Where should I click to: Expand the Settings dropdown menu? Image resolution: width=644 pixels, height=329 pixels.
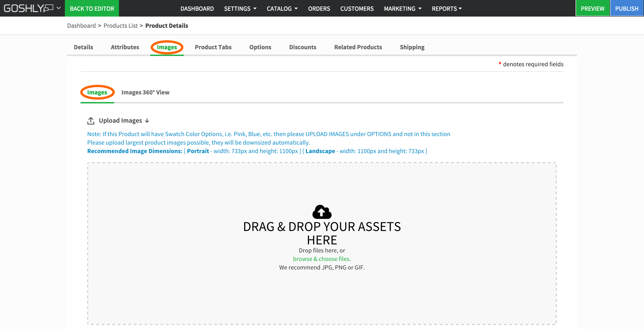click(240, 9)
